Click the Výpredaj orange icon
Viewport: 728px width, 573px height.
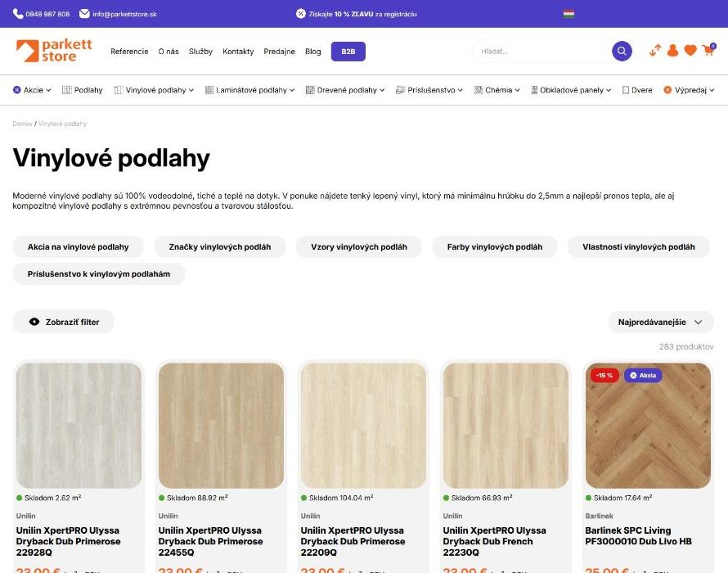(667, 90)
